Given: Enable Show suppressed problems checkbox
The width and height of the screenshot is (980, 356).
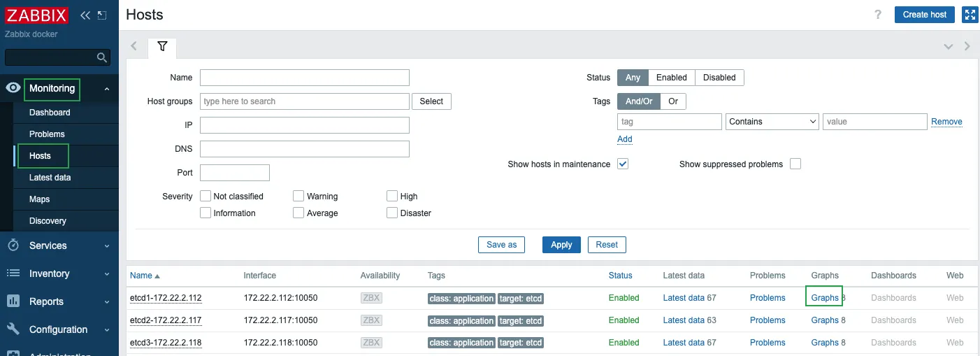Looking at the screenshot, I should coord(795,164).
